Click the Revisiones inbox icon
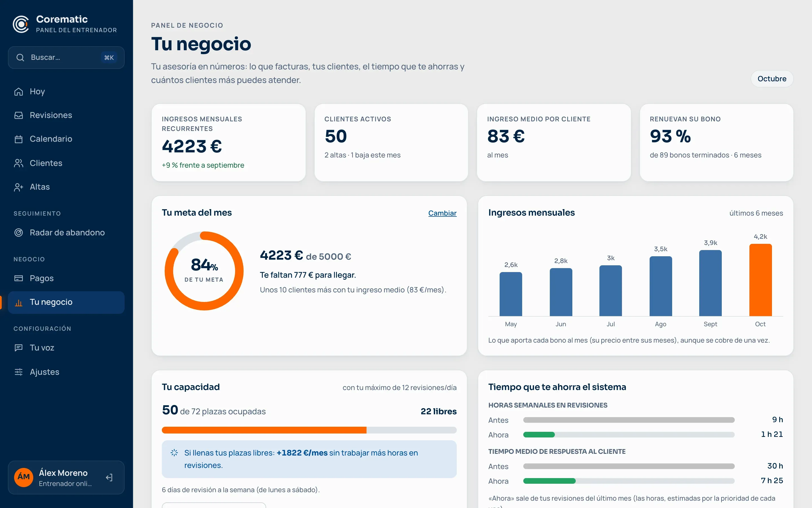The image size is (812, 508). (18, 115)
